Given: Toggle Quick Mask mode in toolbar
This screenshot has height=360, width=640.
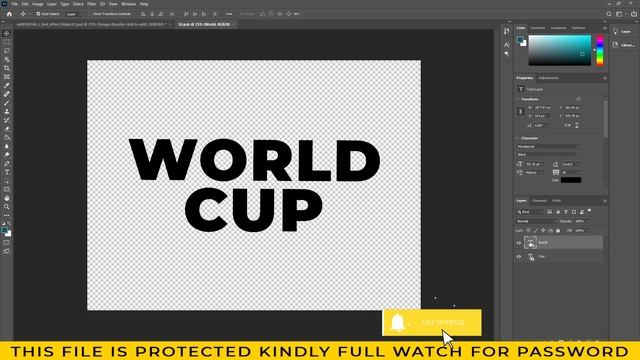Looking at the screenshot, I should pos(7,242).
